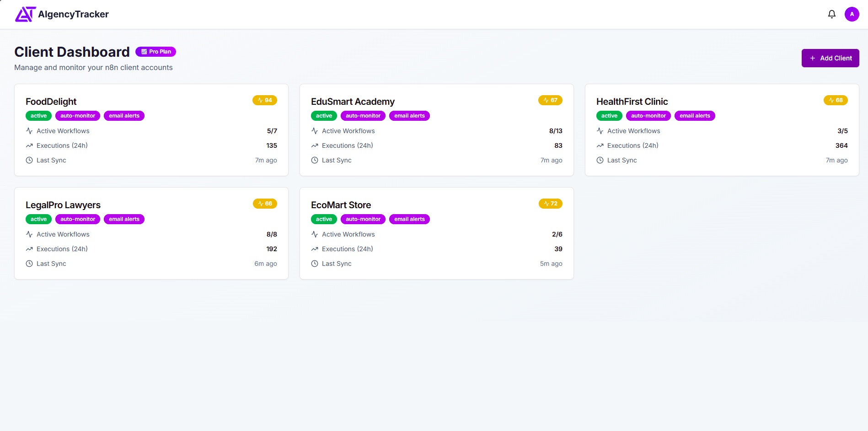
Task: Open the FoodDelight client name link
Action: tap(51, 102)
